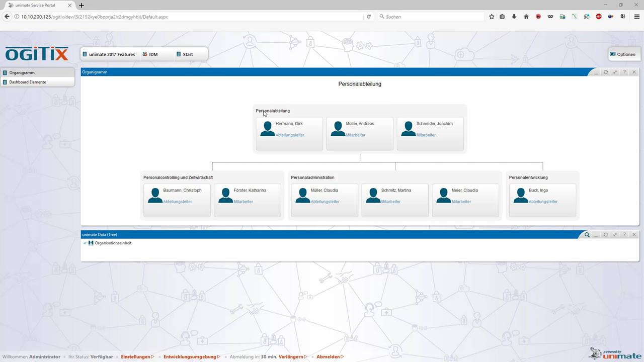Expand unimate Data (Tree) panel to full size
Screen dimensions: 644x362
[x=615, y=235]
